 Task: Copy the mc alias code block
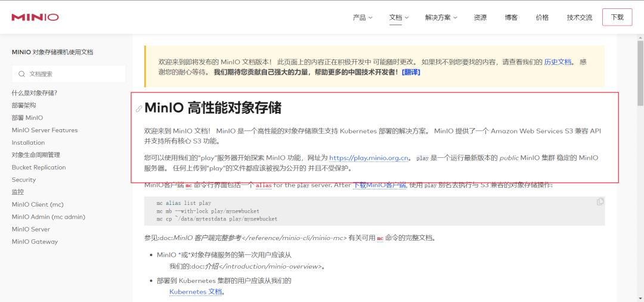point(600,201)
